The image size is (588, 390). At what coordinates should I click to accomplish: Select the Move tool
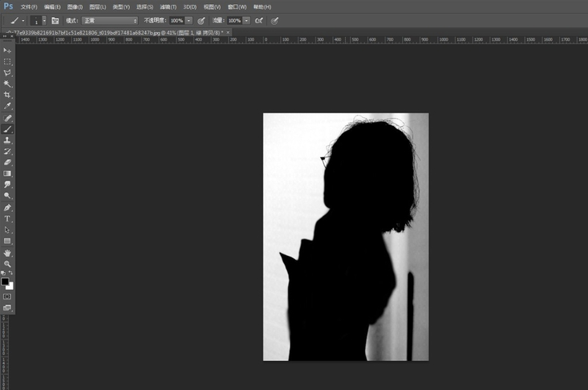[x=8, y=50]
